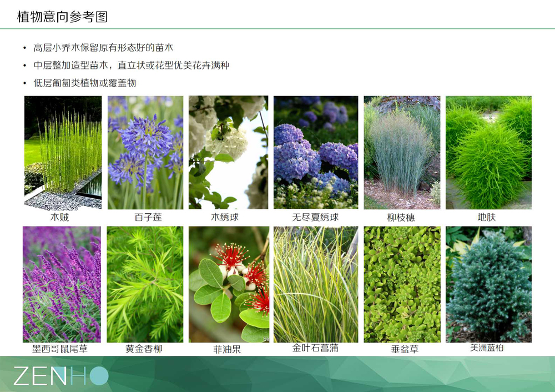Image resolution: width=555 pixels, height=392 pixels.
Task: Select the caption 木绣球
Action: click(225, 217)
